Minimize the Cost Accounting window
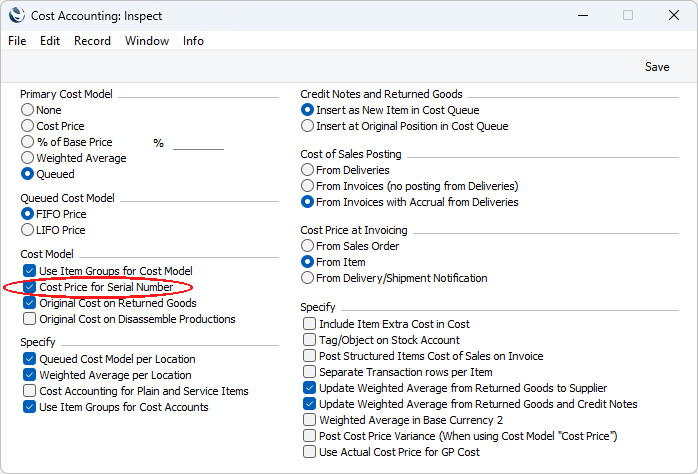The image size is (698, 474). 583,15
